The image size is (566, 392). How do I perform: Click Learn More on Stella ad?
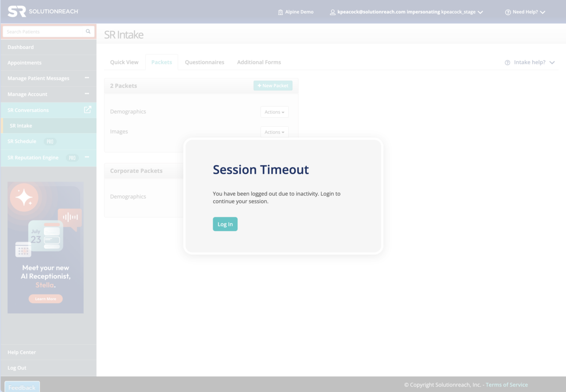click(46, 299)
